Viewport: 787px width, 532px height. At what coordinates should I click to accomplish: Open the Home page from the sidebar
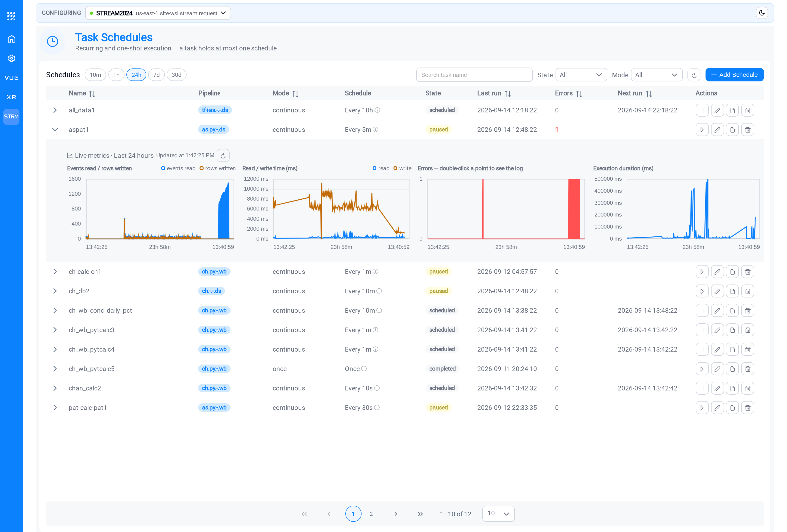pyautogui.click(x=12, y=39)
